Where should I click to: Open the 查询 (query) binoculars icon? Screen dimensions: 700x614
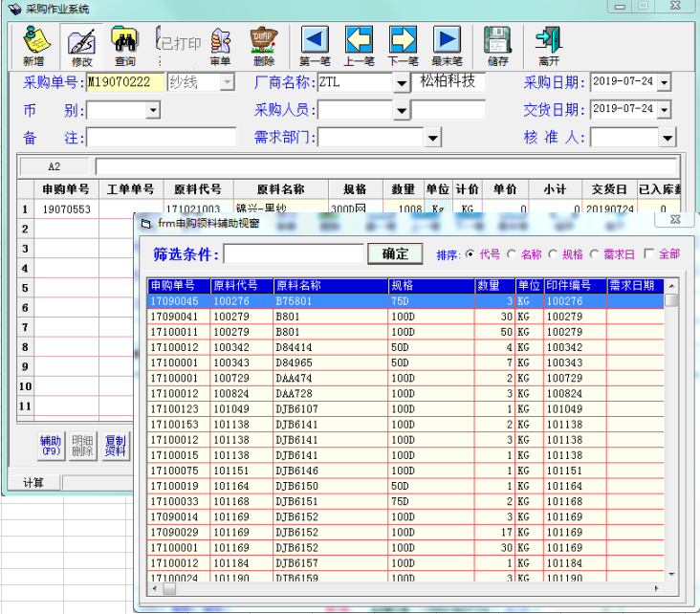pyautogui.click(x=125, y=46)
